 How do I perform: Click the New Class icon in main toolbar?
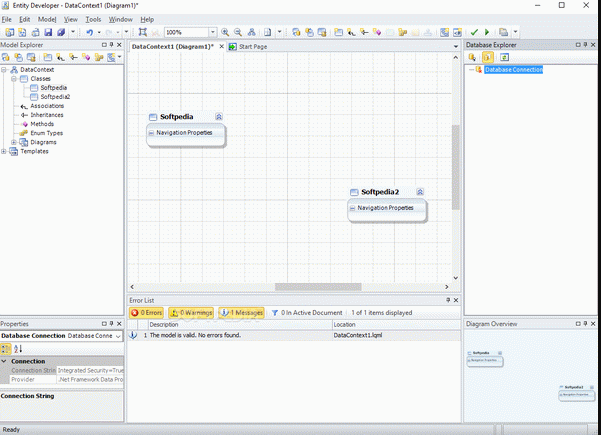[x=338, y=33]
